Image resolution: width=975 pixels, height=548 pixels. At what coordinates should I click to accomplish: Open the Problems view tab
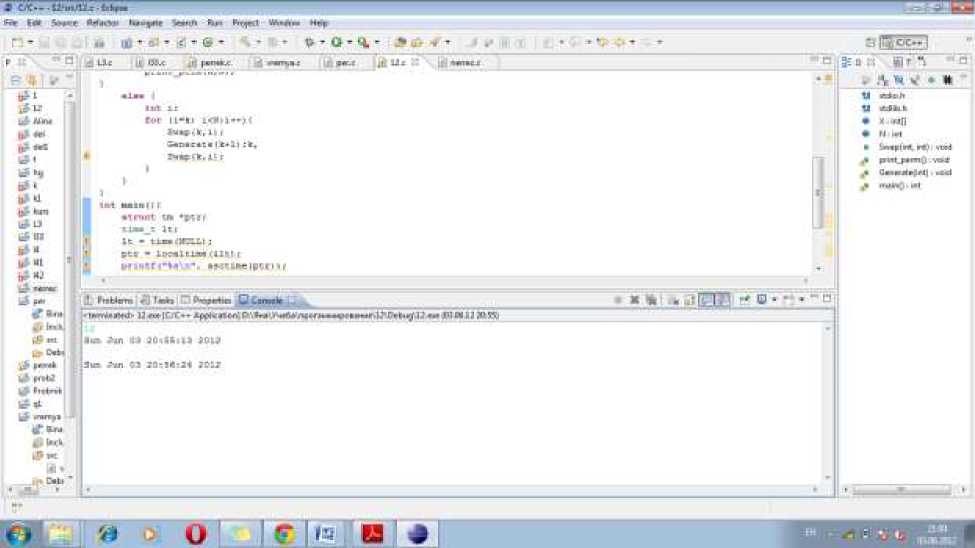[109, 300]
